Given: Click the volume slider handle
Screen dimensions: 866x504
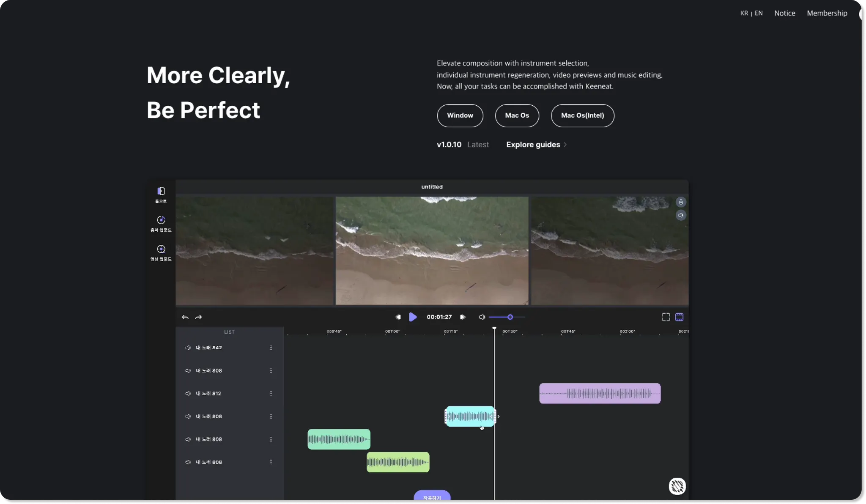Looking at the screenshot, I should point(510,317).
